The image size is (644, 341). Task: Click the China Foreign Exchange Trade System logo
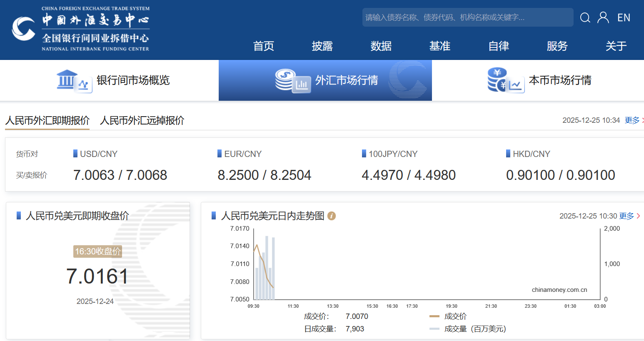80,29
